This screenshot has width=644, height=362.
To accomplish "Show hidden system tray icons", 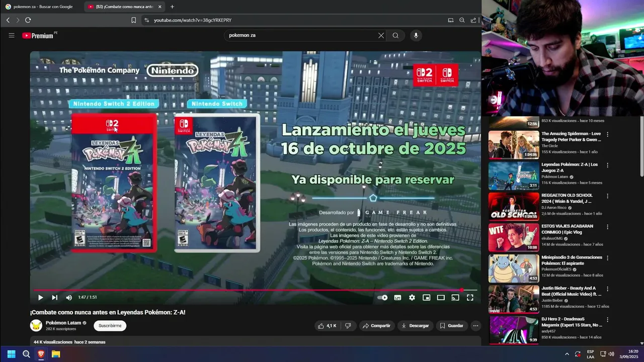I will pos(567,354).
